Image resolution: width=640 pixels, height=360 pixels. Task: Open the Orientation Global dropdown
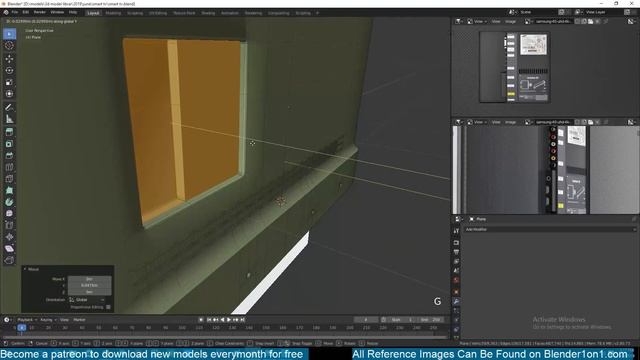[x=88, y=300]
